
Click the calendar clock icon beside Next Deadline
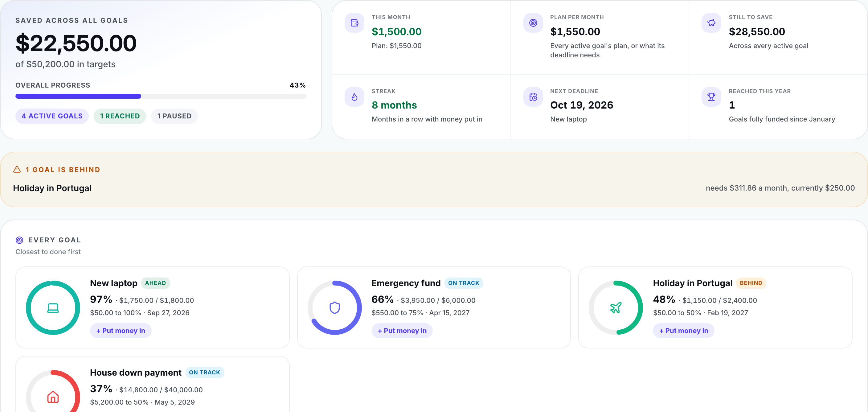click(533, 97)
